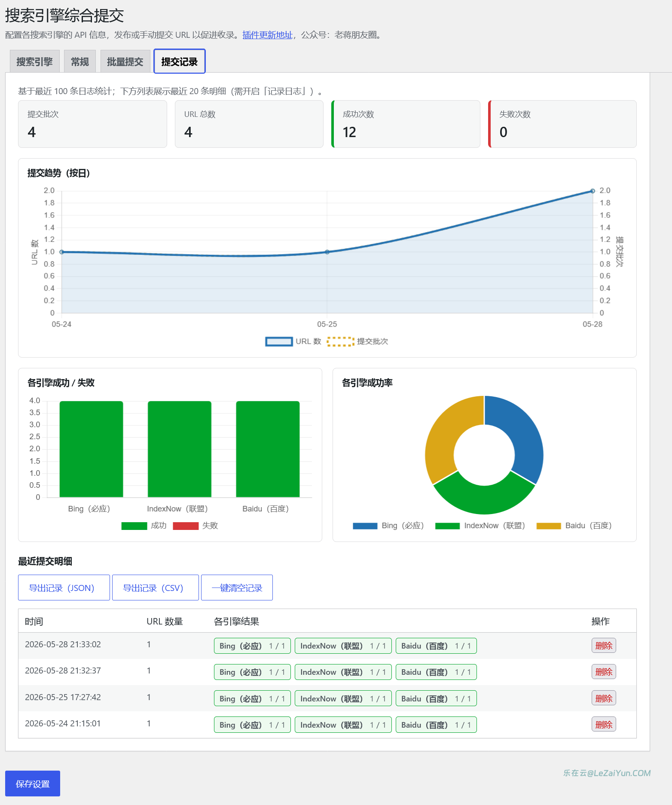Clear all logs with 一键清空记录
This screenshot has height=805, width=672.
[237, 588]
